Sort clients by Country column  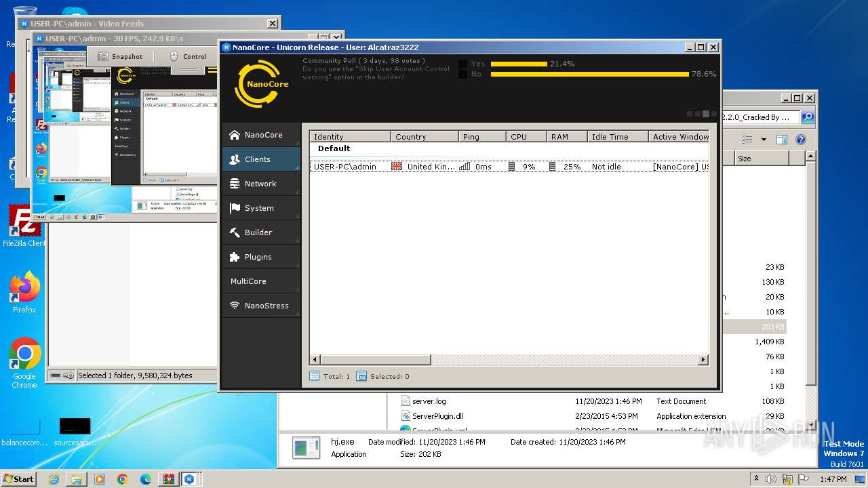425,137
